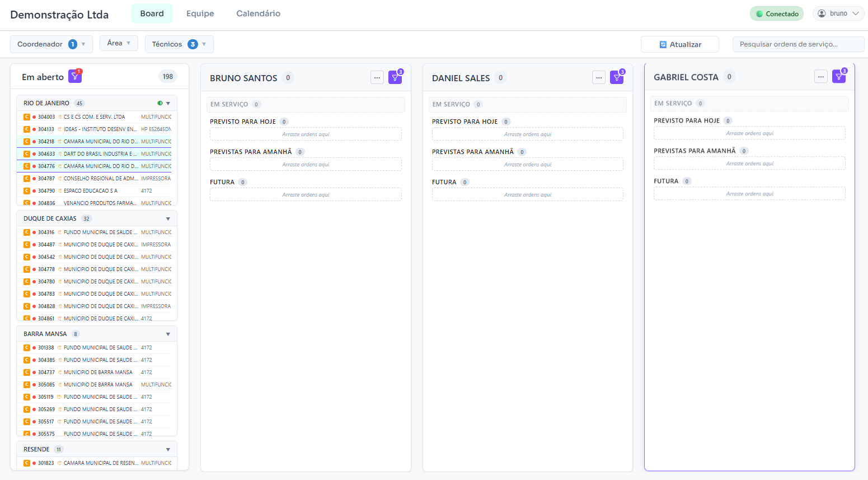Open the Técnicos filter dropdown
This screenshot has height=480, width=868.
[x=179, y=44]
